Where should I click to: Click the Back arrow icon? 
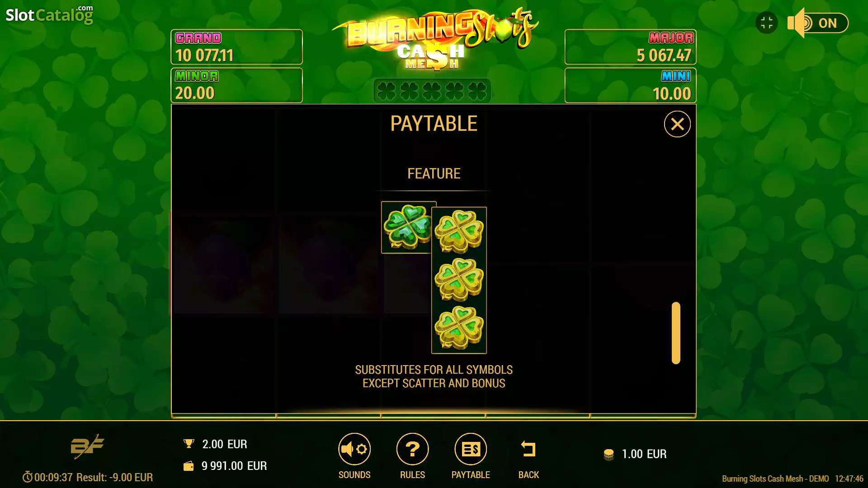tap(528, 449)
